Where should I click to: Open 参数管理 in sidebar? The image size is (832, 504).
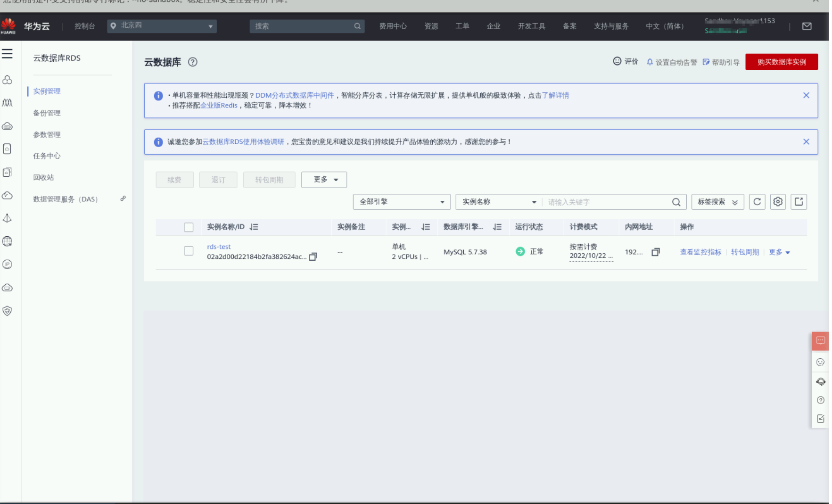coord(47,134)
